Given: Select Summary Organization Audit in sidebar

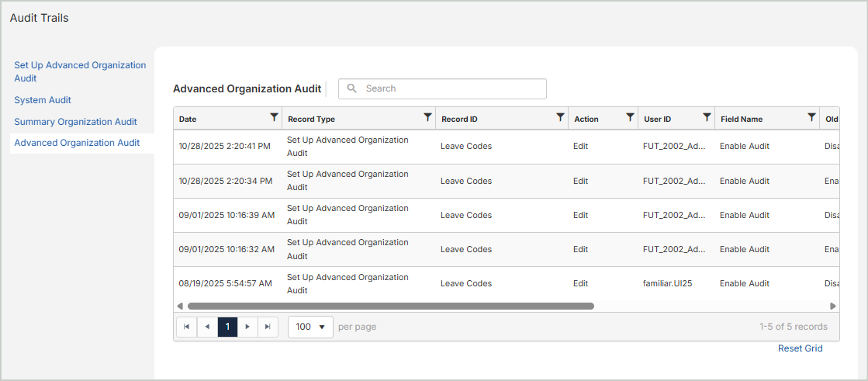Looking at the screenshot, I should coord(75,122).
